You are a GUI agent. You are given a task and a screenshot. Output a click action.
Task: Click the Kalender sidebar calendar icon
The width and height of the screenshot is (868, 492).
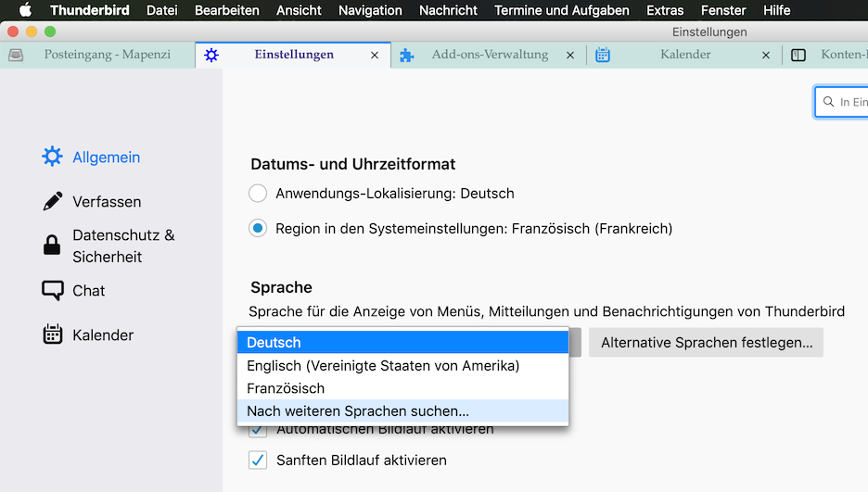pyautogui.click(x=53, y=334)
